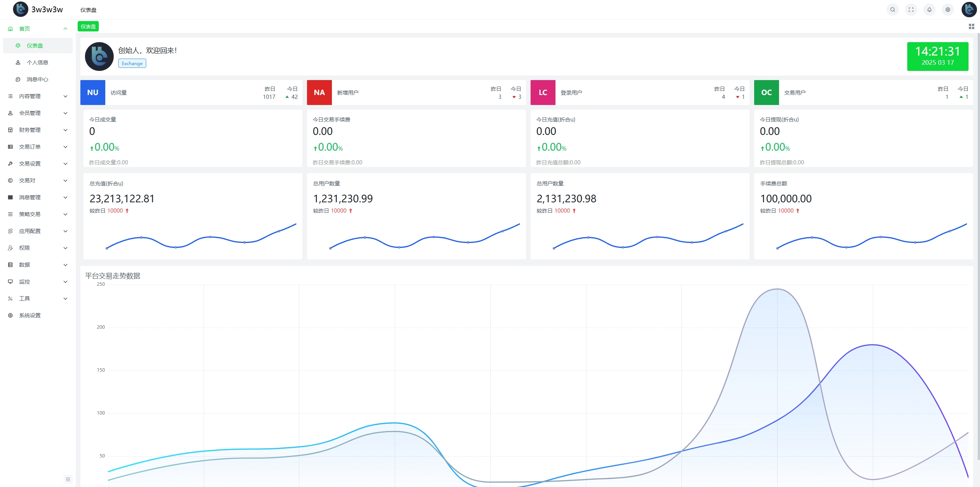Click the green clock time widget
The width and height of the screenshot is (980, 487).
point(937,56)
